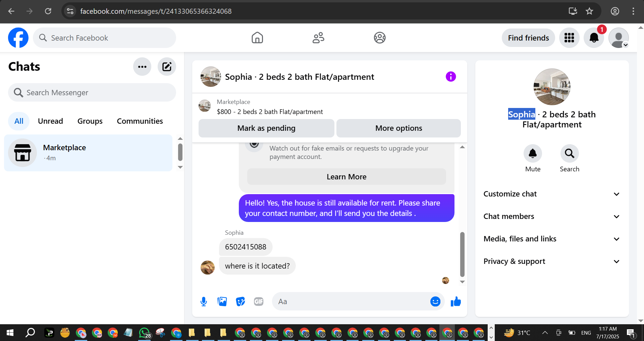This screenshot has width=644, height=341.
Task: Click the Search Messenger field
Action: [x=92, y=93]
